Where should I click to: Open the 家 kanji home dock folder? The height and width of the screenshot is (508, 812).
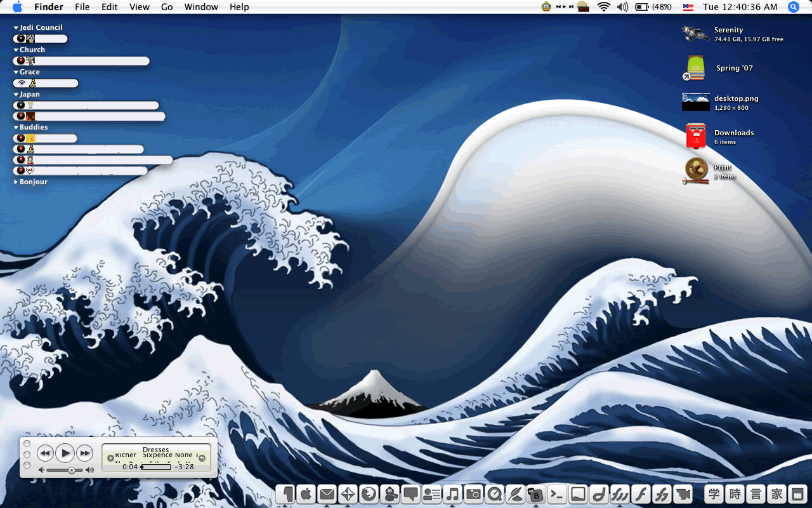click(x=776, y=493)
